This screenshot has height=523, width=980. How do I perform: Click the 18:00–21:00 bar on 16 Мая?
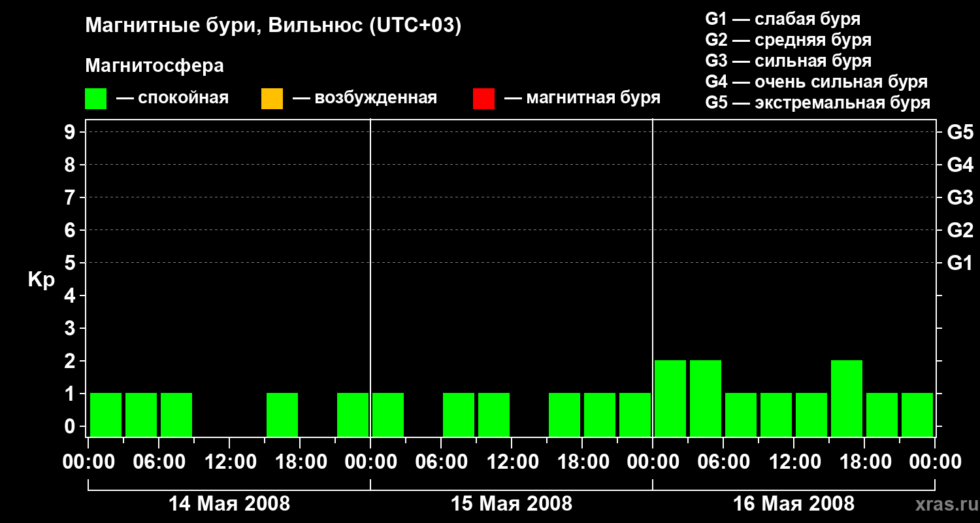(882, 414)
